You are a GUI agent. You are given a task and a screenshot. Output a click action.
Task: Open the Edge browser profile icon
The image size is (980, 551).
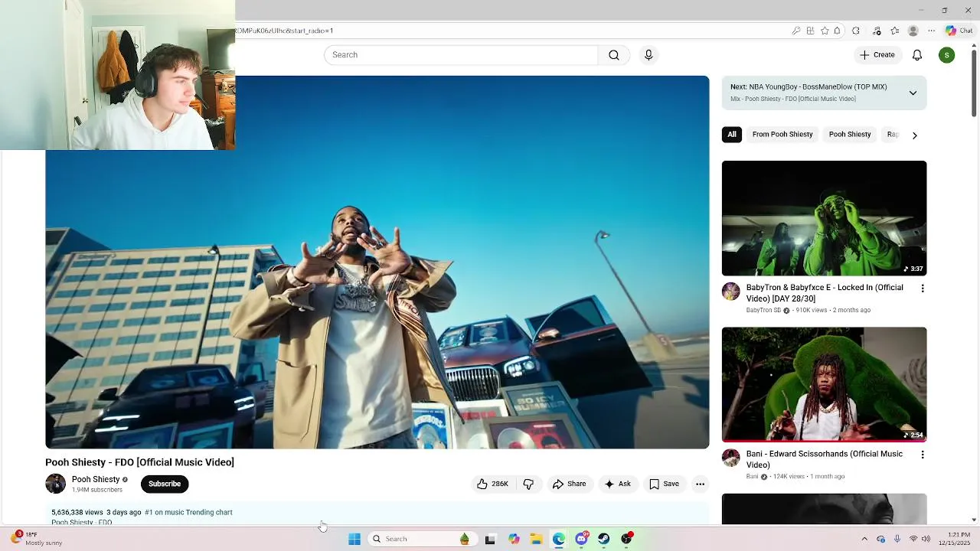coord(913,31)
